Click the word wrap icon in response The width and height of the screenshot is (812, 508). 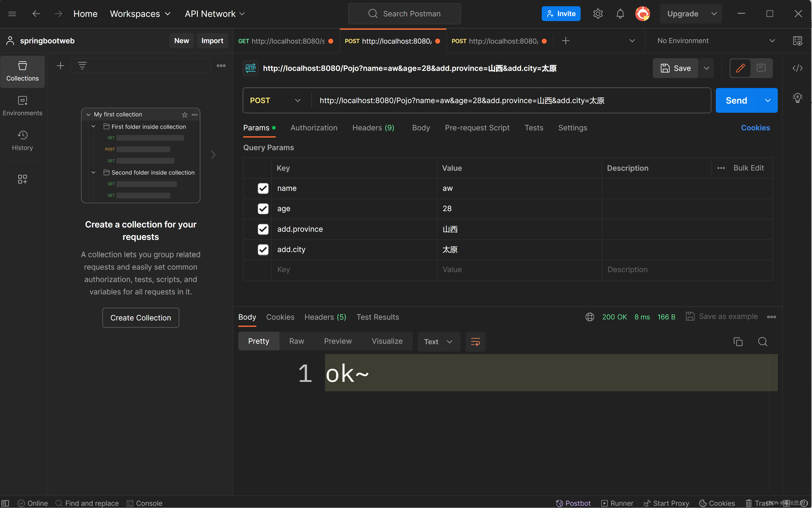(x=475, y=342)
